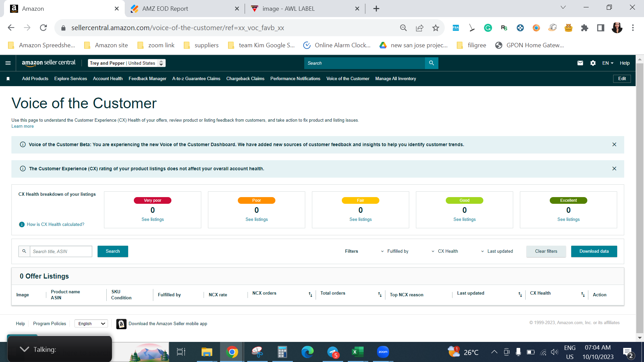The height and width of the screenshot is (362, 644).
Task: Switch to the image - AWL LABEL tab
Action: pos(305,9)
